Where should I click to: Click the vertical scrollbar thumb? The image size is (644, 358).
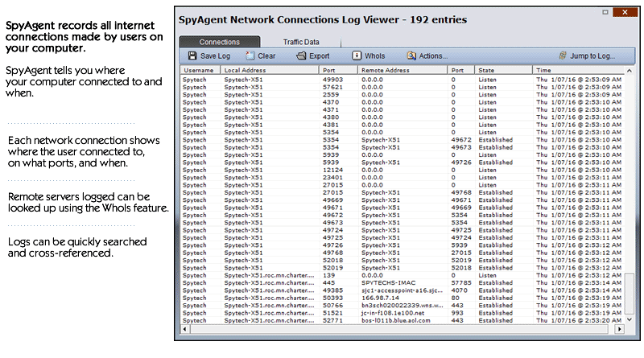629,293
